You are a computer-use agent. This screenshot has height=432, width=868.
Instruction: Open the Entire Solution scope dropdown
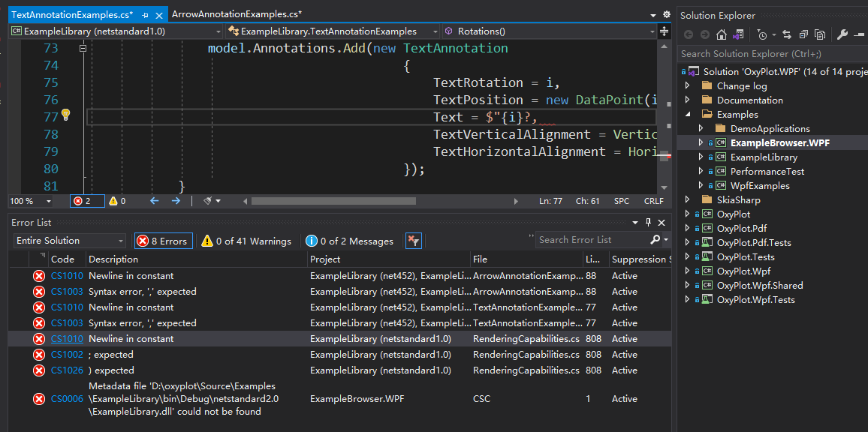70,241
